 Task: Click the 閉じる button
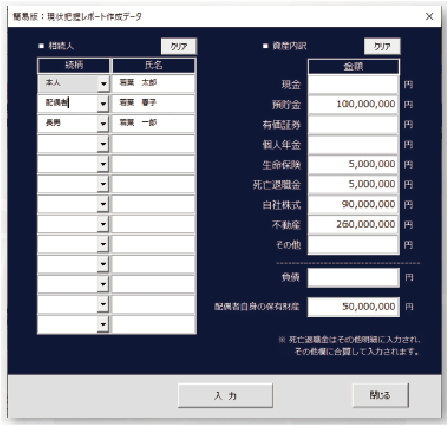[381, 395]
